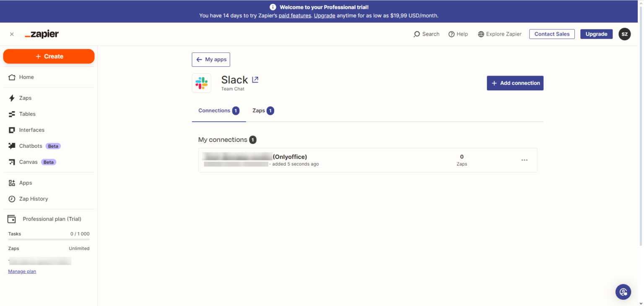The height and width of the screenshot is (306, 644).
Task: Open Slack in a new tab via external link icon
Action: [x=255, y=79]
